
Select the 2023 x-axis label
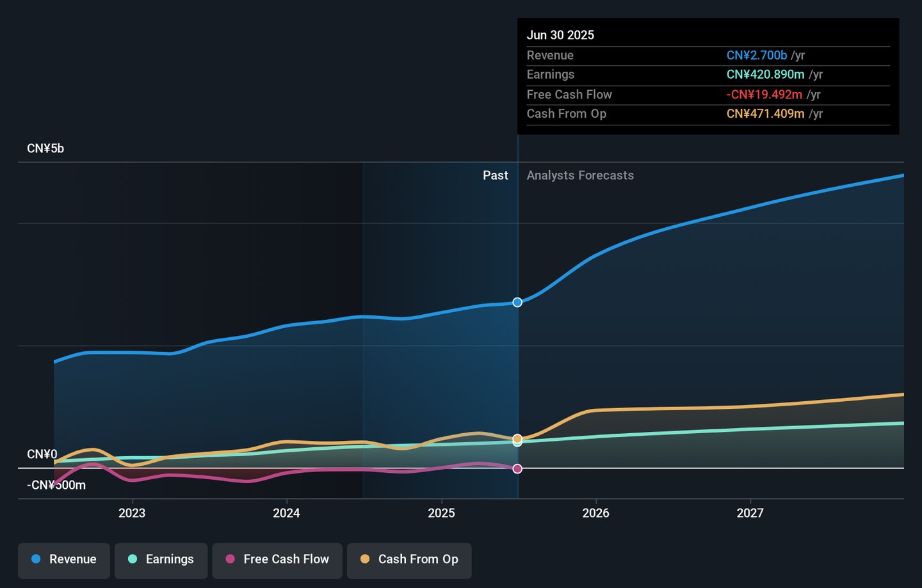coord(132,513)
